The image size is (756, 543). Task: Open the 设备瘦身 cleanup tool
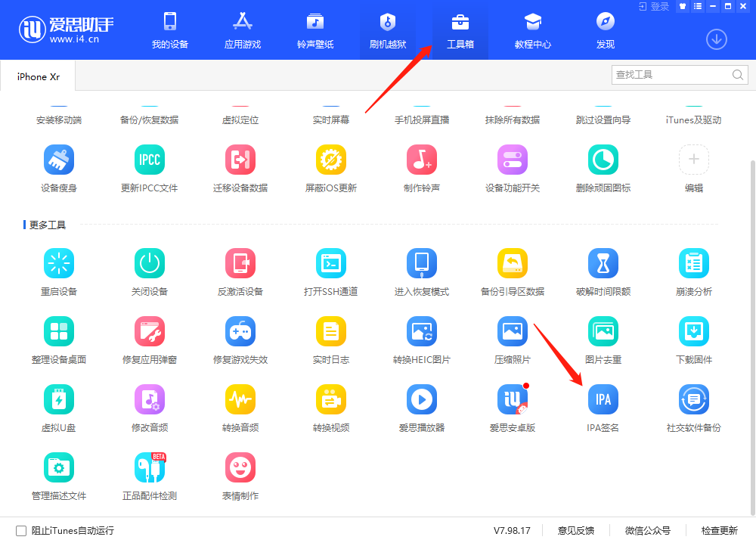click(x=59, y=160)
